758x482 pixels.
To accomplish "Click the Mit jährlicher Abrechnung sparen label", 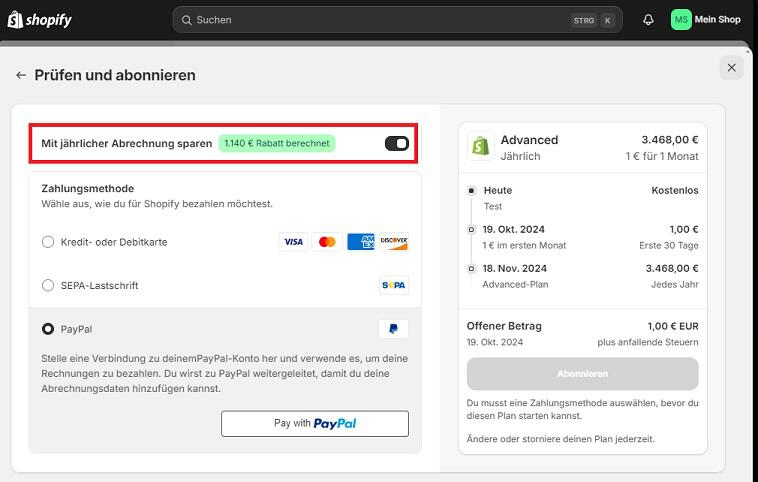I will pyautogui.click(x=127, y=144).
